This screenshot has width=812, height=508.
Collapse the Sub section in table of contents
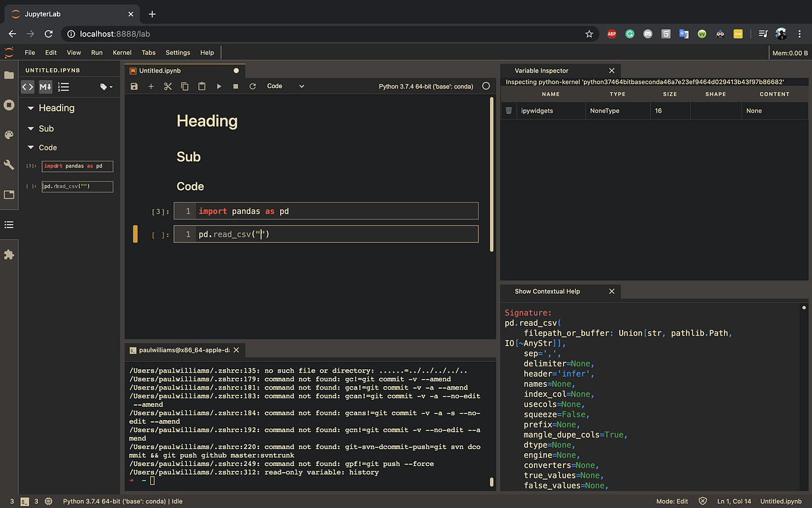[x=30, y=128]
